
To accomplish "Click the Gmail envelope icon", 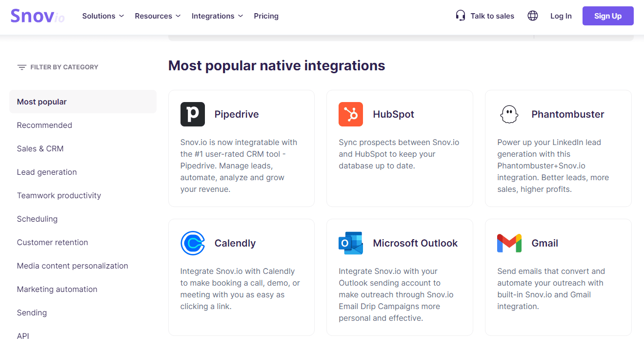I will tap(509, 243).
